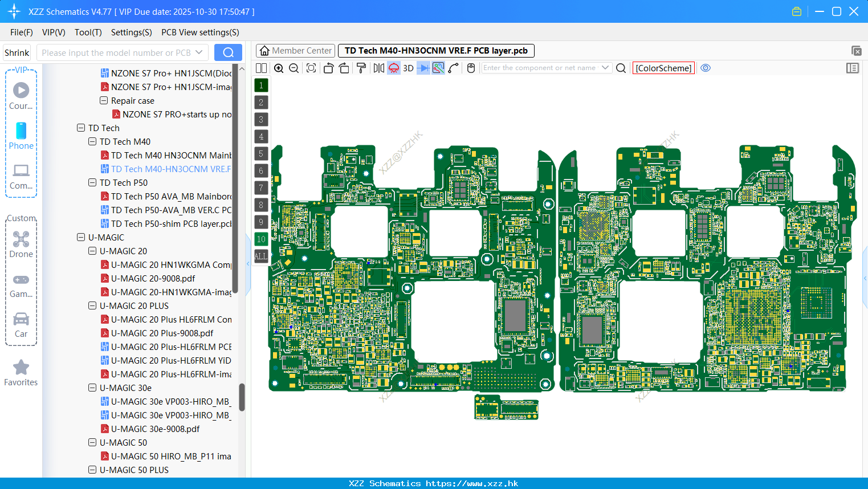Image resolution: width=868 pixels, height=489 pixels.
Task: Rotate the board counterclockwise
Action: [x=328, y=68]
